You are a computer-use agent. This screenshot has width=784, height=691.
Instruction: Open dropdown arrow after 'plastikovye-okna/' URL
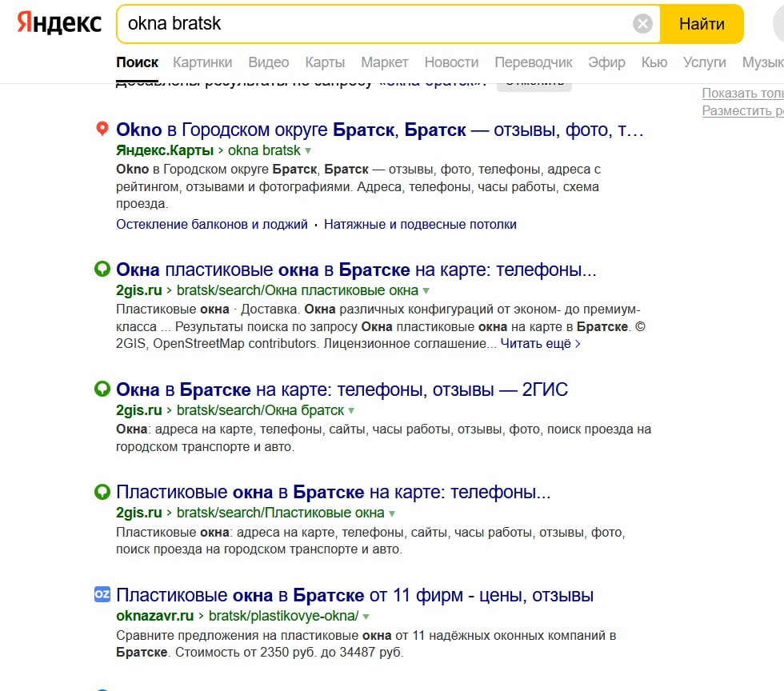click(366, 617)
